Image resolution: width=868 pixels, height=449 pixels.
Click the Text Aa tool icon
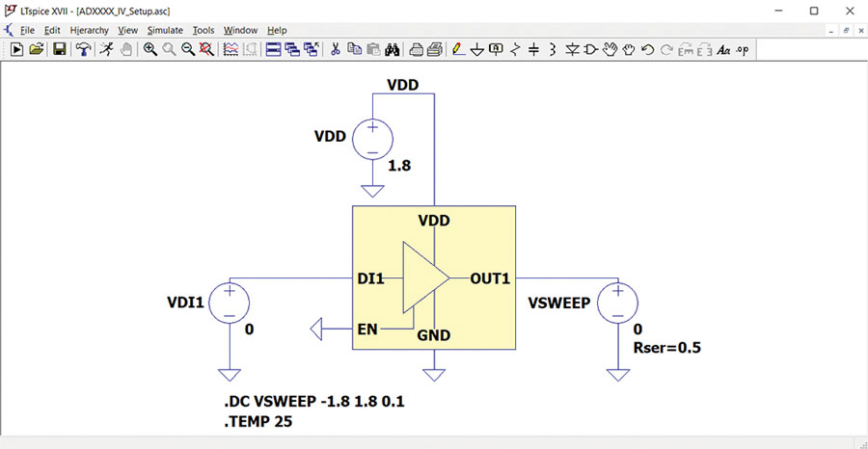[x=723, y=50]
